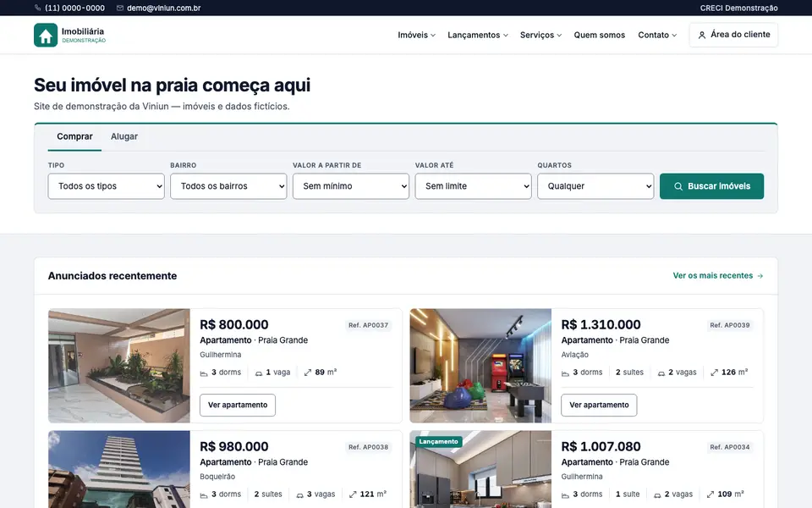Click car icon beside 1 vaga for AP0037
This screenshot has height=508, width=812.
click(x=259, y=373)
